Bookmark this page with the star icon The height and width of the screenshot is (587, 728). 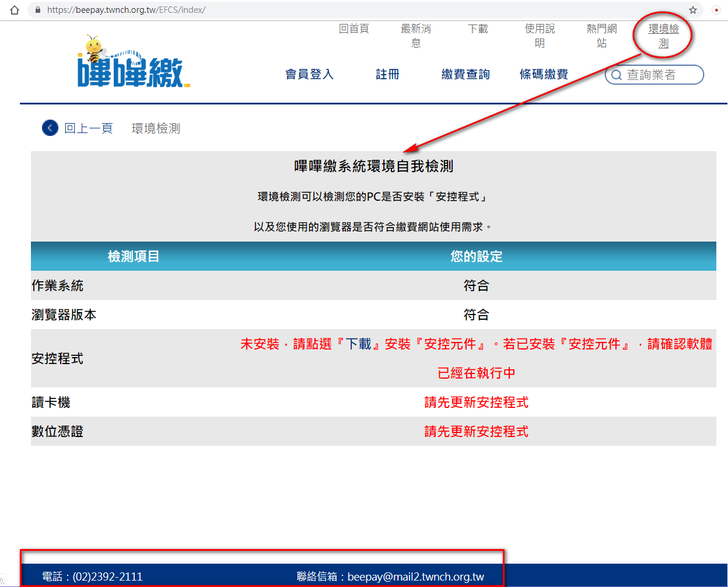coord(693,10)
